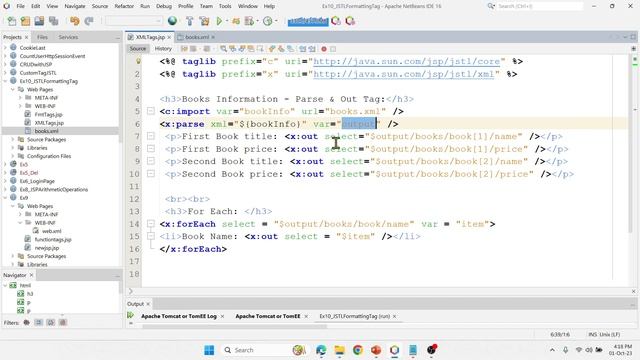The image size is (640, 360).
Task: Collapse the Ex10_JSTLFormattingTag project node
Action: click(5, 81)
